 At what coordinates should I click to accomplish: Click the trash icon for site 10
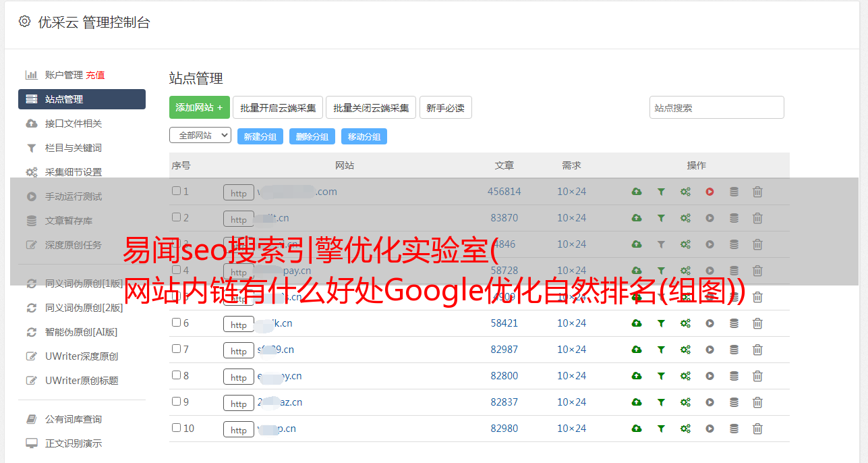[x=757, y=429]
